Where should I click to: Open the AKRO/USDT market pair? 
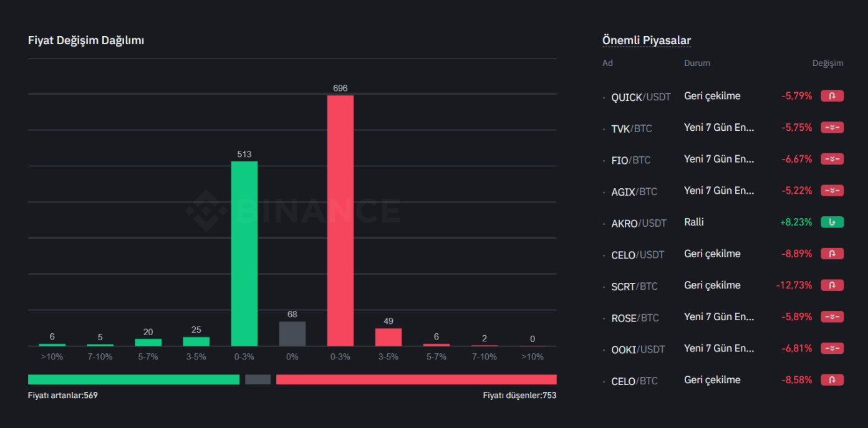(x=639, y=223)
